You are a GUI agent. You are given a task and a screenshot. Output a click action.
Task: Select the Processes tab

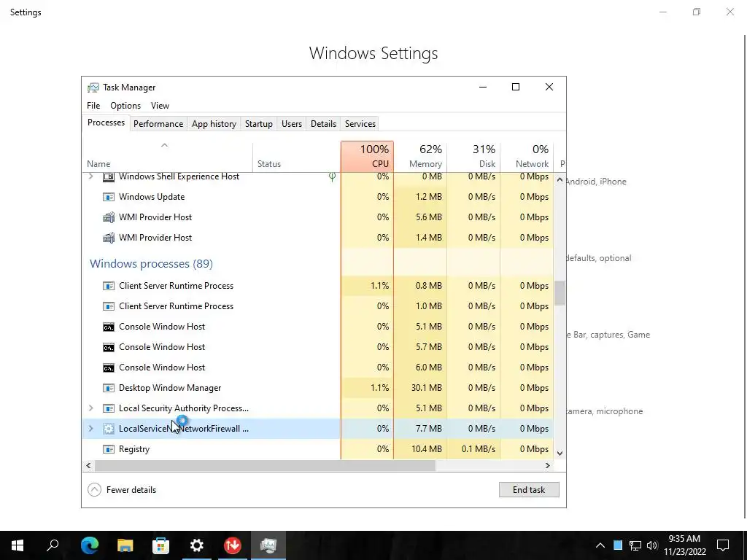point(106,122)
